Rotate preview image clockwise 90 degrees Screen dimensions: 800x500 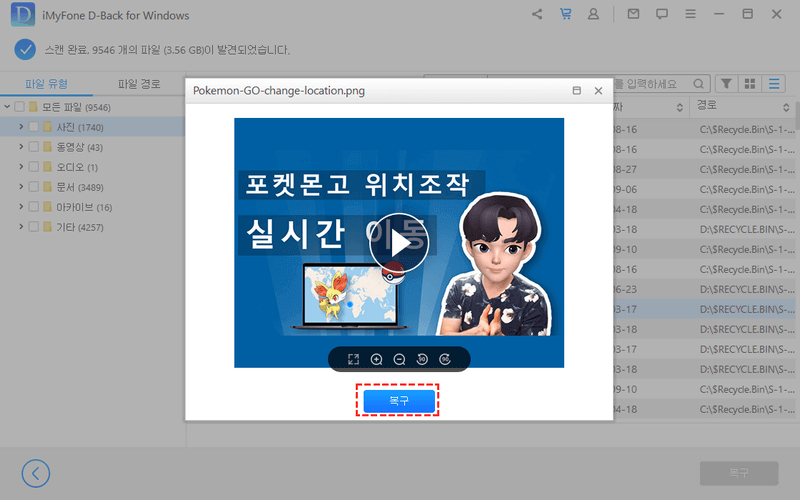coord(445,359)
